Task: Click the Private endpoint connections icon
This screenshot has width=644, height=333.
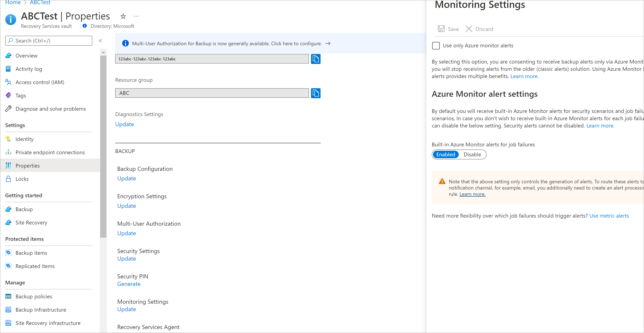Action: (x=8, y=152)
